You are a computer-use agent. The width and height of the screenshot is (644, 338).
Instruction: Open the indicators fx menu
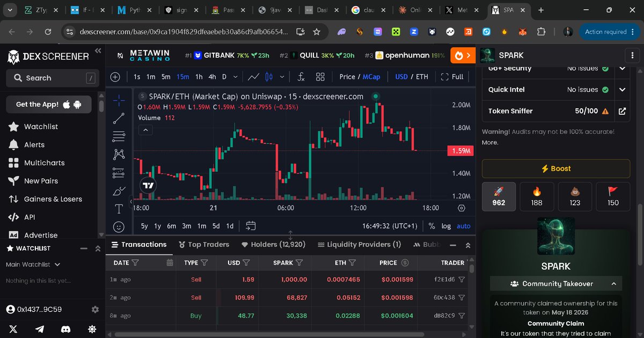(x=301, y=77)
